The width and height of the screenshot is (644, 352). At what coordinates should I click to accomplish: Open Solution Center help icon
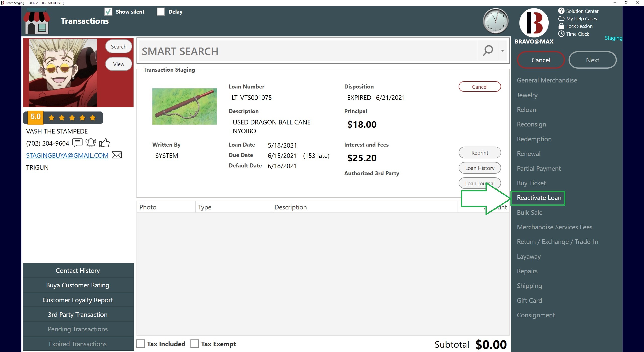point(561,11)
